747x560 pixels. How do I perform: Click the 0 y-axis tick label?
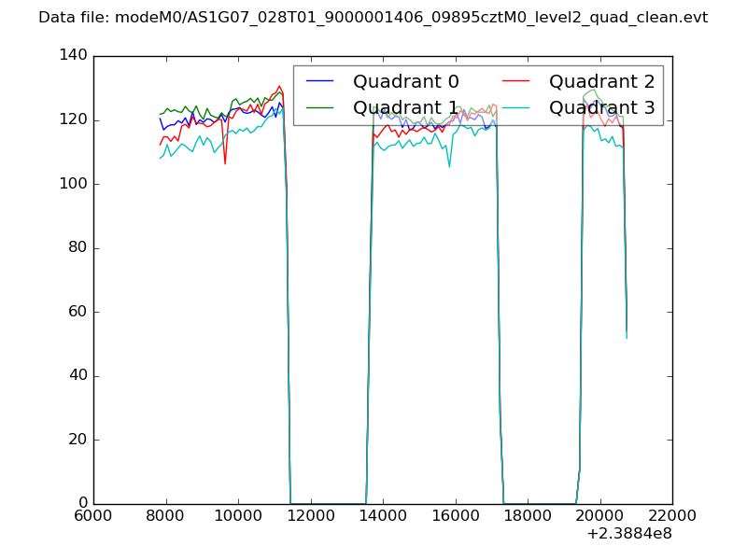(x=82, y=504)
